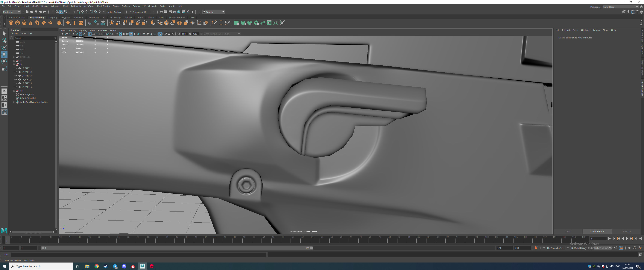This screenshot has height=270, width=644.
Task: Expand the REFERENCE node in Outliner
Action: tap(14, 57)
